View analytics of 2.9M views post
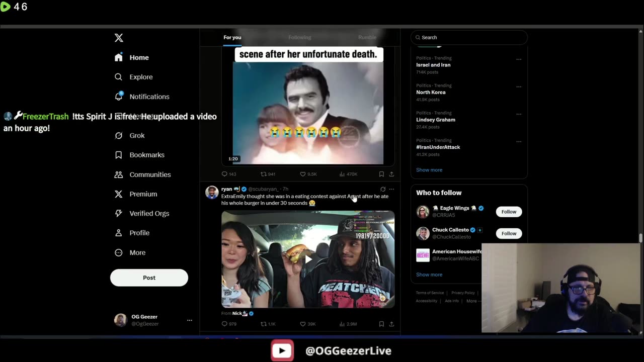 [x=348, y=324]
